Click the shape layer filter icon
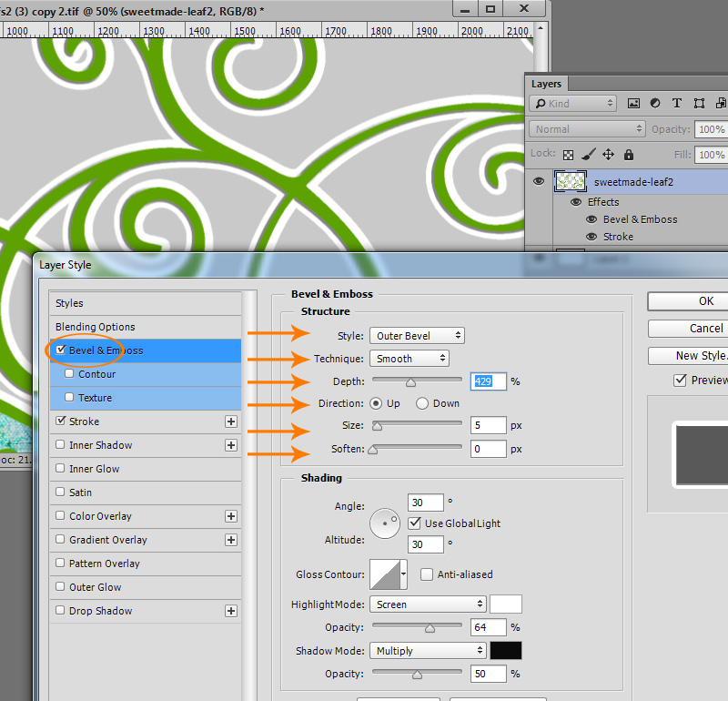Viewport: 728px width, 701px height. pyautogui.click(x=699, y=103)
